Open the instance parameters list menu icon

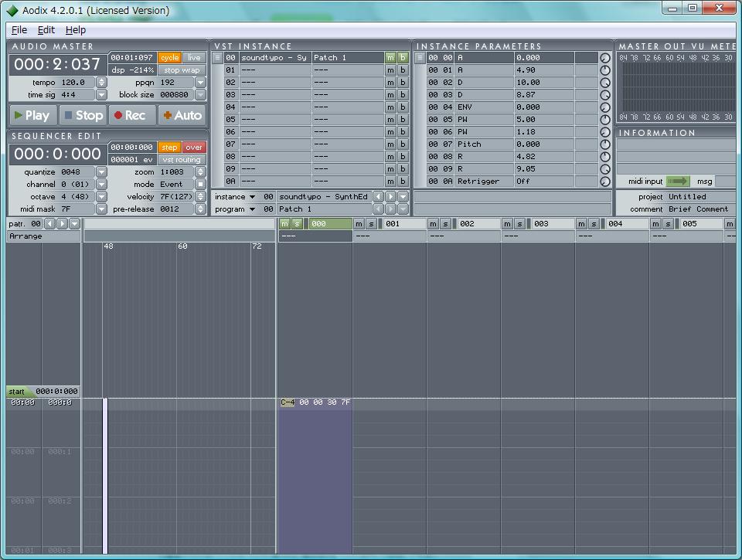tap(420, 58)
